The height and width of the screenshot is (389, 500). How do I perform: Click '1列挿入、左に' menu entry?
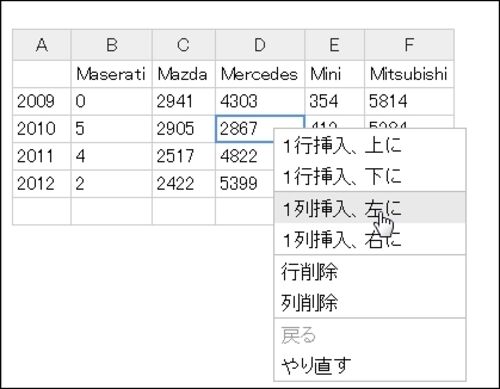(370, 207)
